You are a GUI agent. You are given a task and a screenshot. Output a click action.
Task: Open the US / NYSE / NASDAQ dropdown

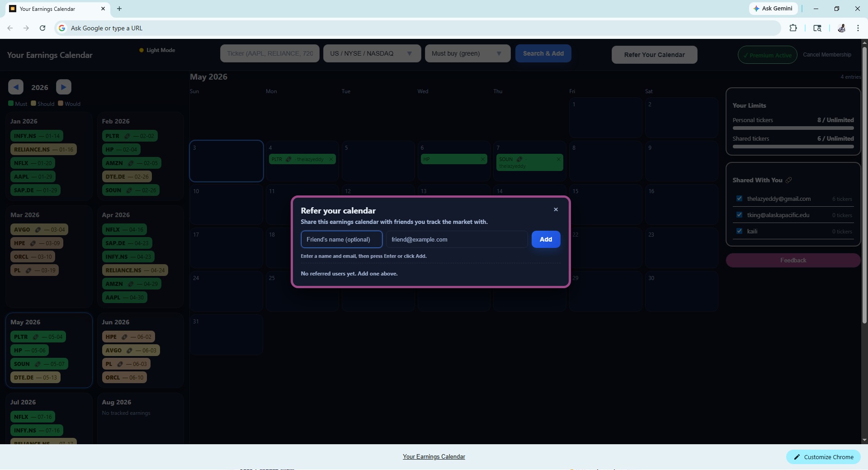pos(372,53)
